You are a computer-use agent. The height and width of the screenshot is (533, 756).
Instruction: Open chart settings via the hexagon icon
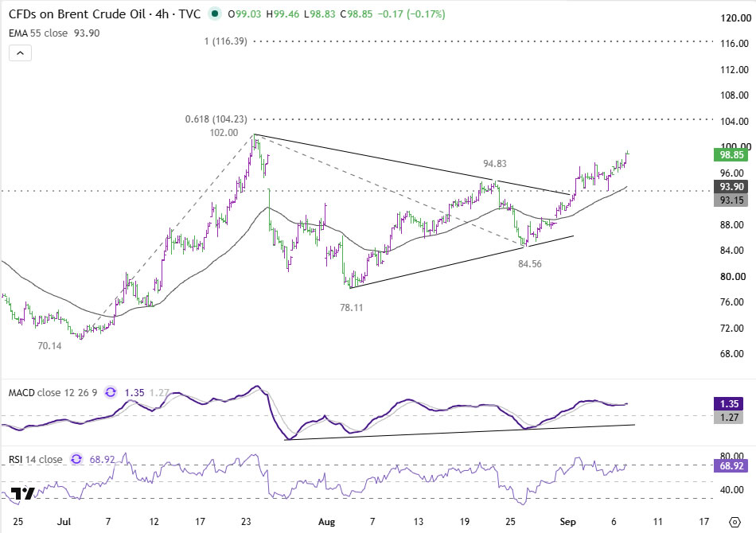[x=735, y=522]
